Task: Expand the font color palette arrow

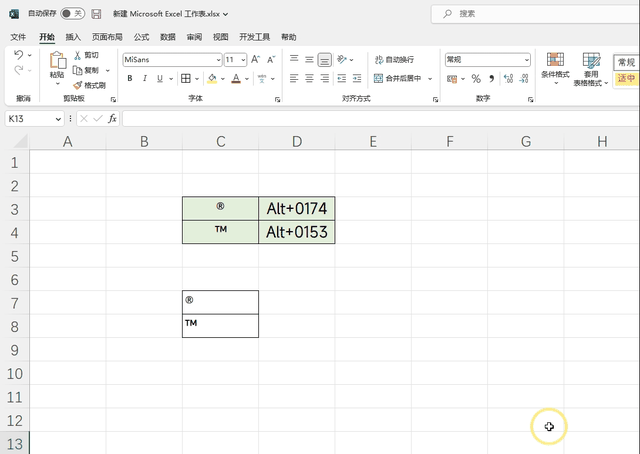Action: coord(247,79)
